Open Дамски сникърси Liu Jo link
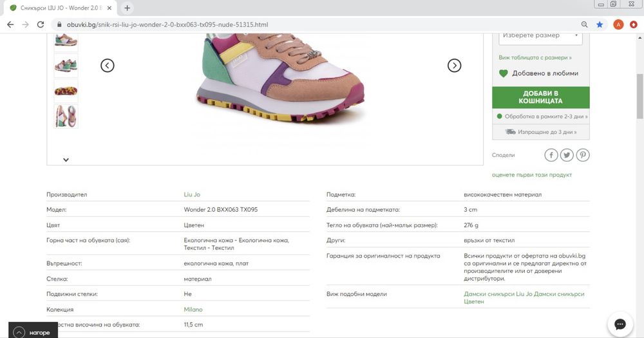Image resolution: width=644 pixels, height=338 pixels. click(x=498, y=294)
